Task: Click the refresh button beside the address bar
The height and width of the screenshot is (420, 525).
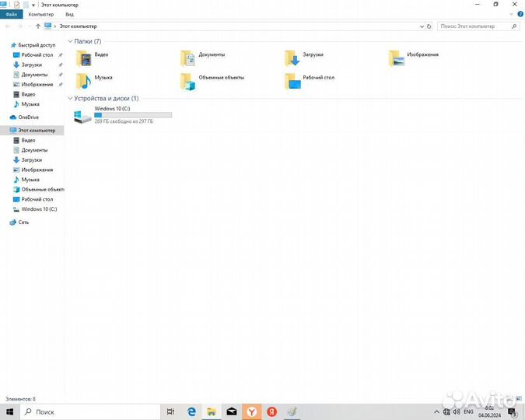Action: [x=429, y=26]
